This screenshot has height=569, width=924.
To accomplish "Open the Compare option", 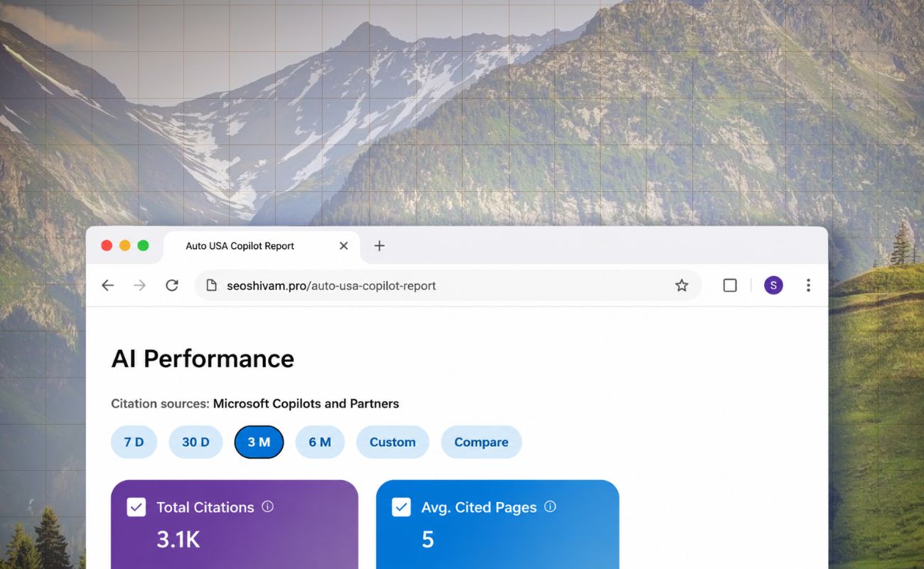I will pos(481,442).
